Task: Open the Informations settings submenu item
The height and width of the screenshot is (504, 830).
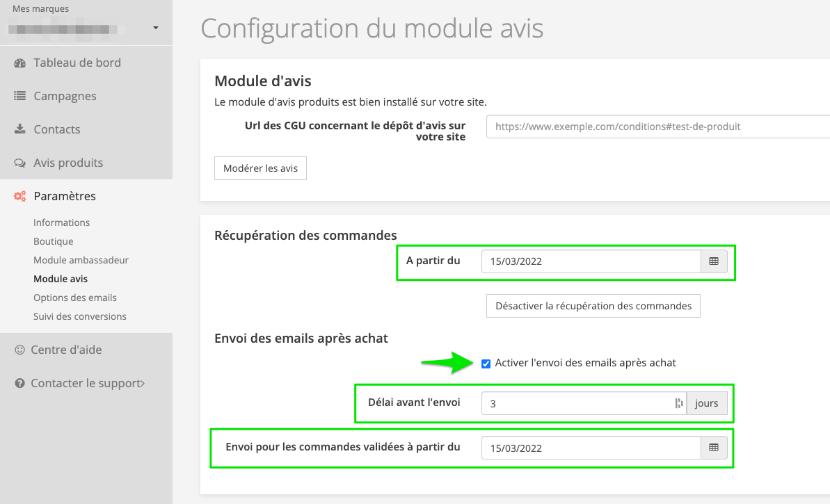Action: [62, 222]
